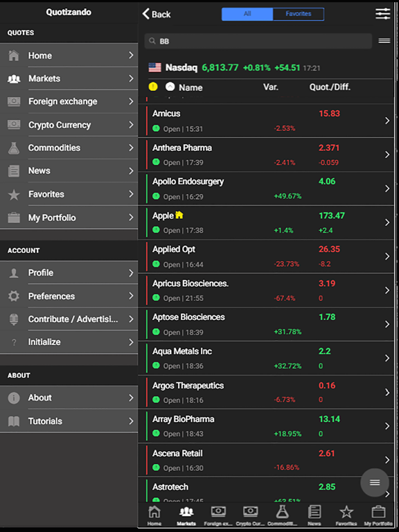Open the Astrotech stock row

(266, 490)
